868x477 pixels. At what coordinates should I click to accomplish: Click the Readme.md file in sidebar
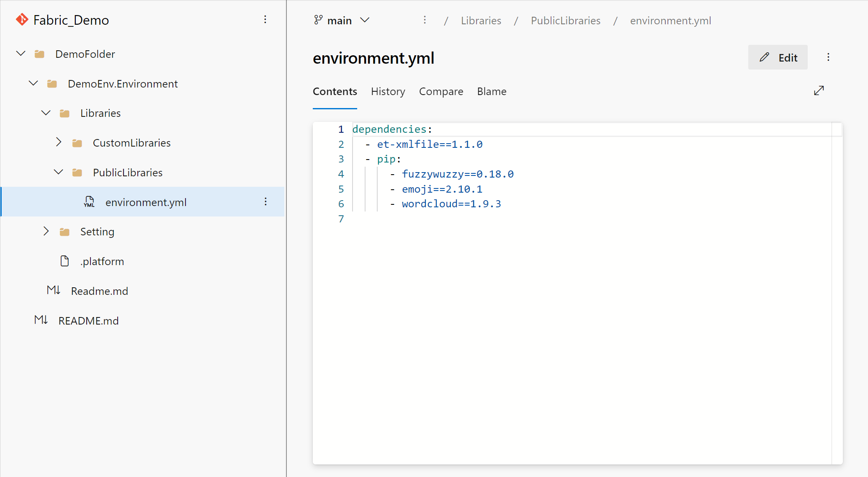pos(99,290)
